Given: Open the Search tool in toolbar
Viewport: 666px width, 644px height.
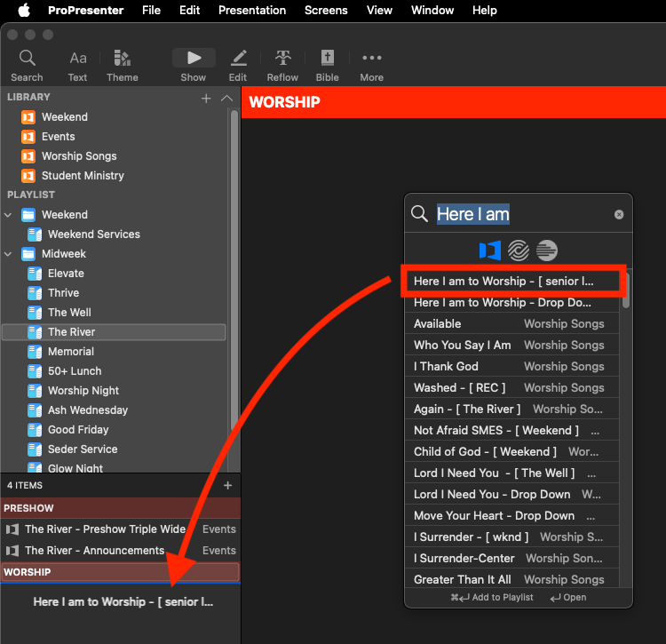Looking at the screenshot, I should tap(27, 66).
